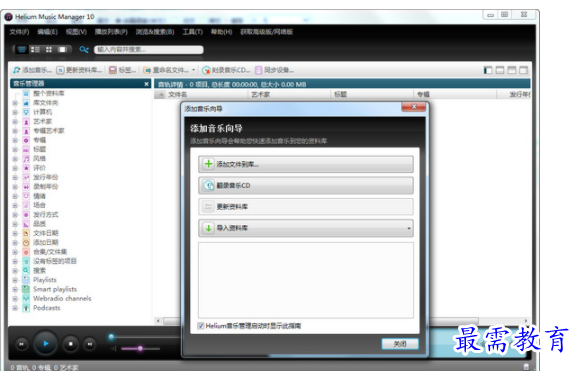Viewport: 577px width, 371px height.
Task: Click the 重命名文件 toolbar button
Action: (166, 70)
